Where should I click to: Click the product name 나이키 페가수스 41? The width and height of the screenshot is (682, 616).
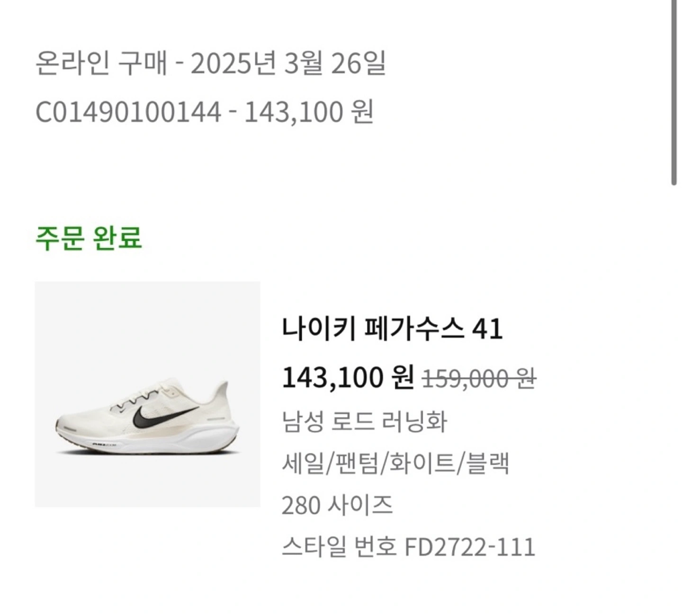coord(392,329)
